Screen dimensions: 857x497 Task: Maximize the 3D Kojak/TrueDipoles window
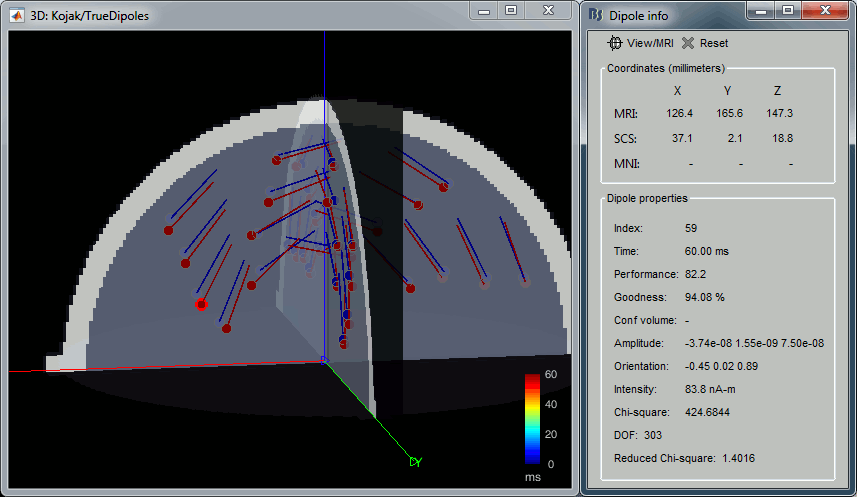(511, 10)
